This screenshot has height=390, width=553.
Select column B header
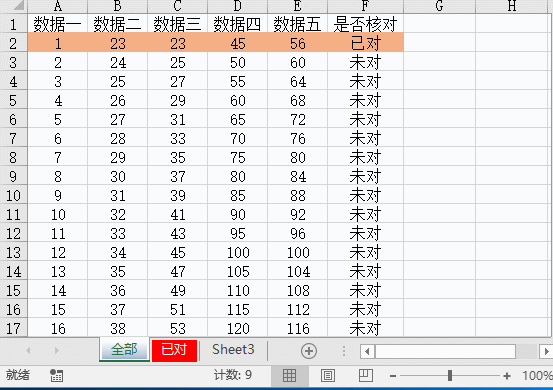coord(117,6)
